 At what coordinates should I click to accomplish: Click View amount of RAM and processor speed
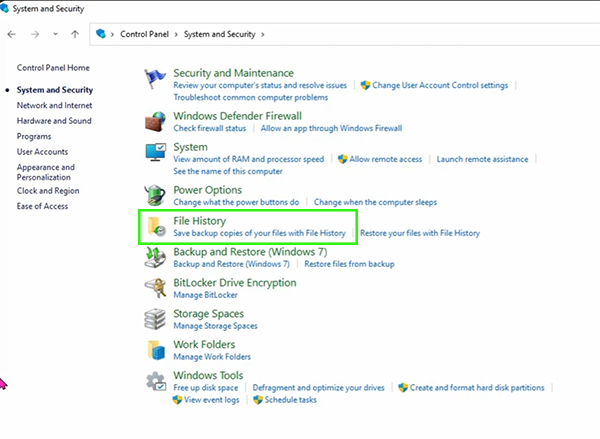248,159
